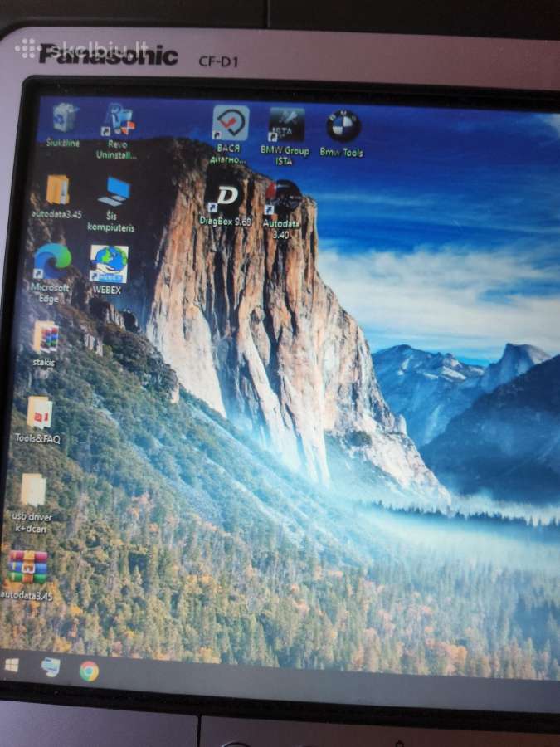560x747 pixels.
Task: Click the taskbar computer app icon
Action: (x=51, y=667)
